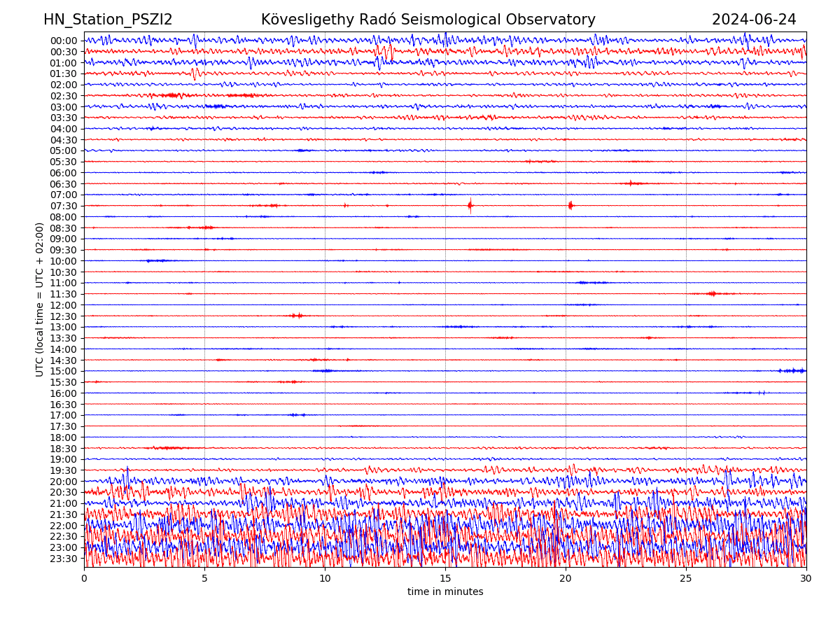Click the 23:30 row time label

click(x=63, y=559)
